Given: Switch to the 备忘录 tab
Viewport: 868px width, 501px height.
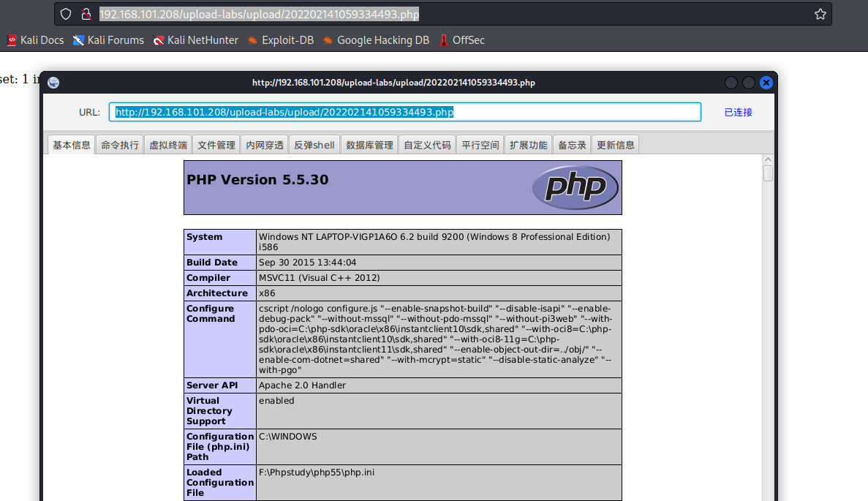Looking at the screenshot, I should click(x=572, y=145).
